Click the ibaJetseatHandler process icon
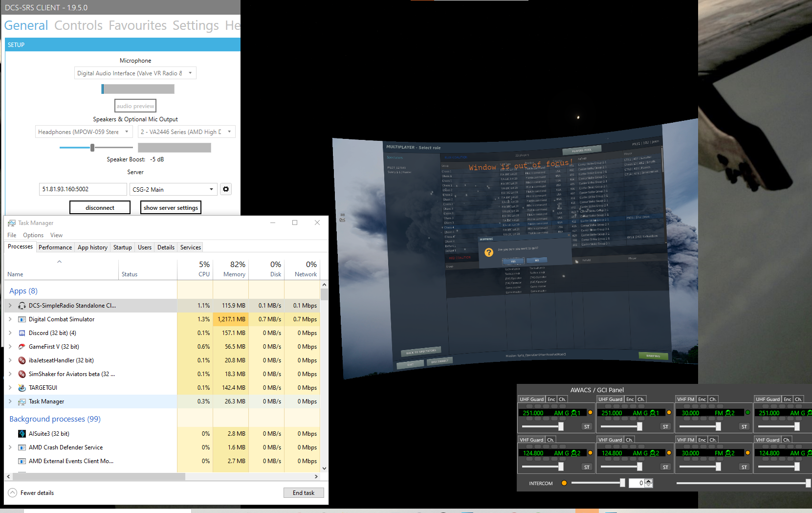 point(22,360)
